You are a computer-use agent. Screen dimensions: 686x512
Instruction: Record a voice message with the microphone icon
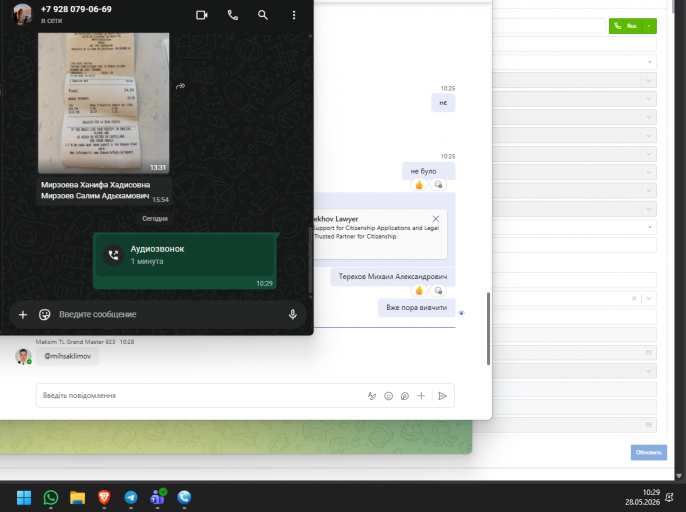tap(293, 314)
